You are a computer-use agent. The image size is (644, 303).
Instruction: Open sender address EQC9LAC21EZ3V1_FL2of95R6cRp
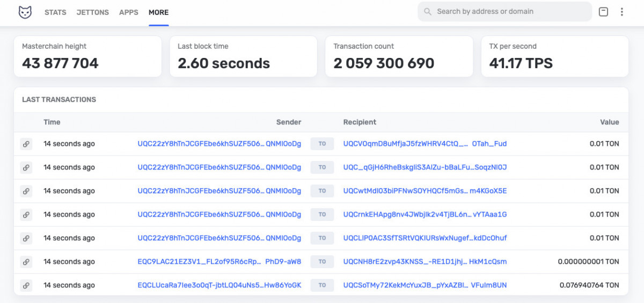(x=219, y=262)
